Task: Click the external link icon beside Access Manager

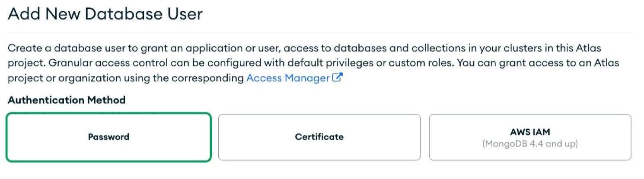Action: coord(338,78)
